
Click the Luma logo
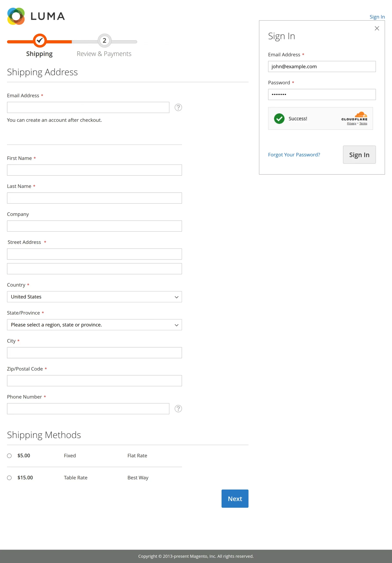click(x=36, y=15)
